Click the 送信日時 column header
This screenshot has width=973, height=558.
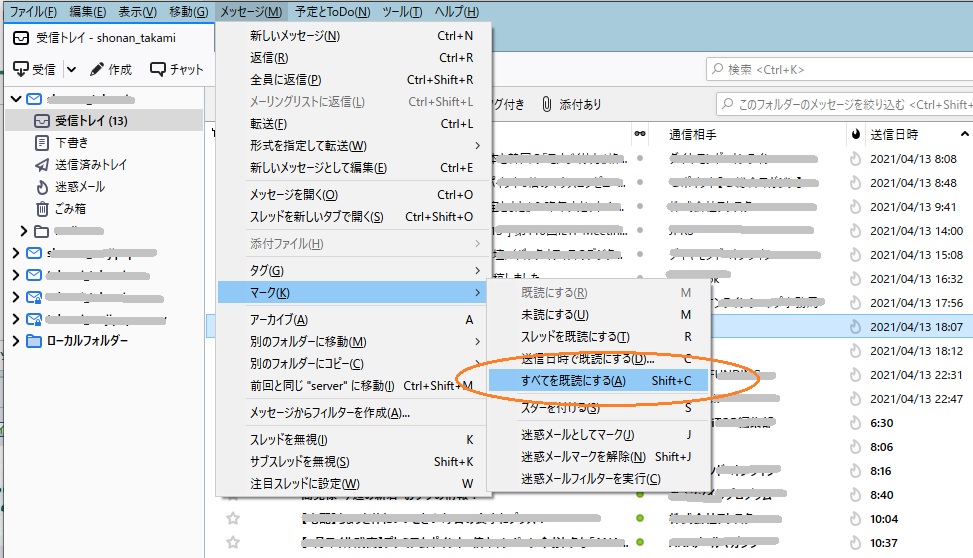[894, 134]
